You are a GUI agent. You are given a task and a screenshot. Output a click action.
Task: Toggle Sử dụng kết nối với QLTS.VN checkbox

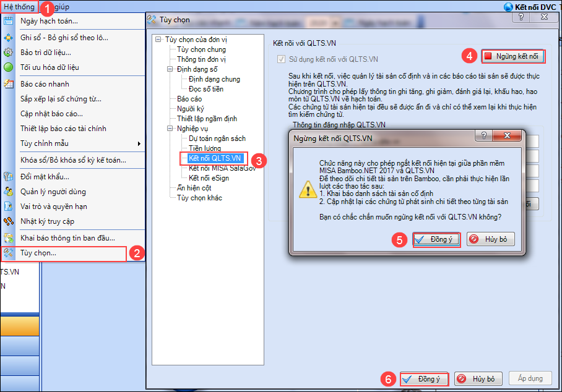pyautogui.click(x=282, y=59)
